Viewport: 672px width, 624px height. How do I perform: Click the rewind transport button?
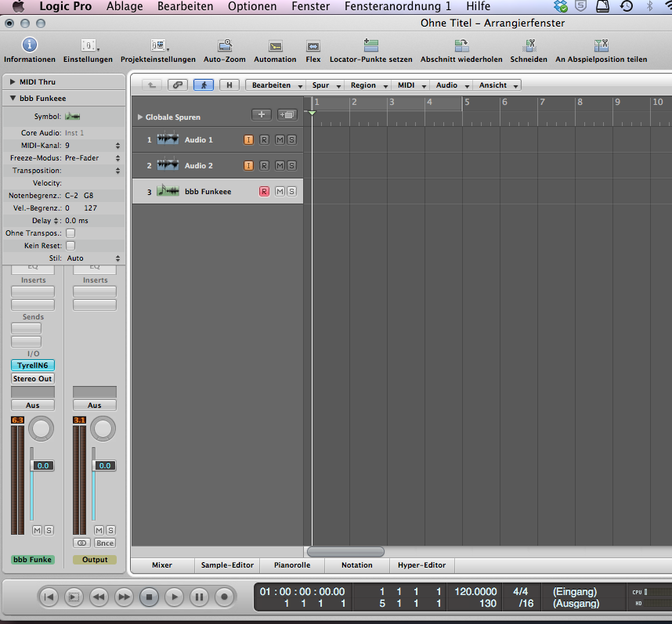click(99, 597)
